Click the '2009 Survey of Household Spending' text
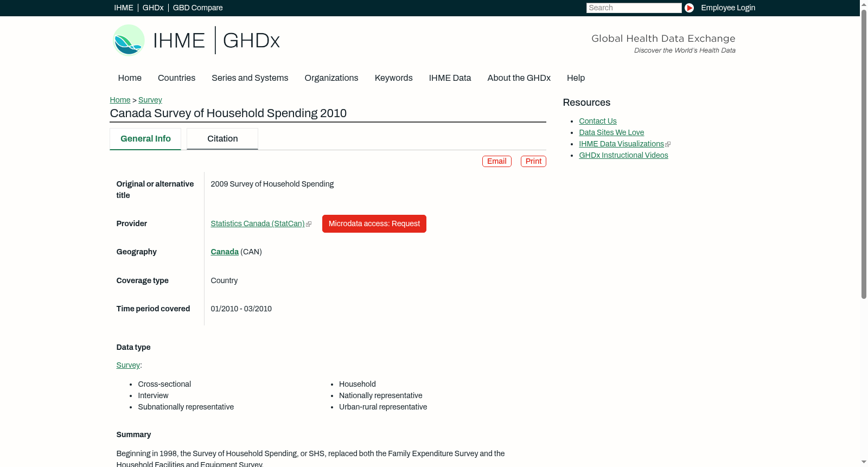The height and width of the screenshot is (467, 868). (272, 184)
